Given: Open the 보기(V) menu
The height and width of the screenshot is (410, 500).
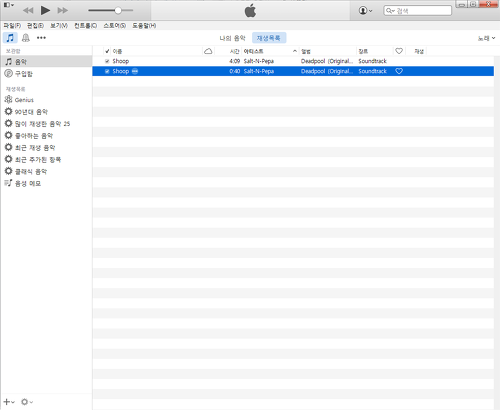Looking at the screenshot, I should [x=59, y=26].
